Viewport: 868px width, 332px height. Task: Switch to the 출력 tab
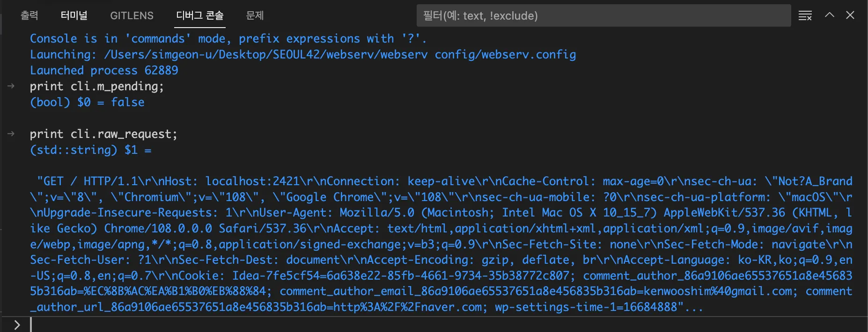[x=29, y=15]
